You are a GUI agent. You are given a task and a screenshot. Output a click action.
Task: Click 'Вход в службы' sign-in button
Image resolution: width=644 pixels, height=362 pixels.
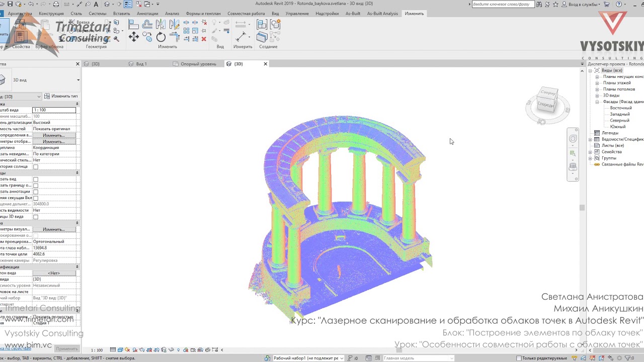point(581,5)
